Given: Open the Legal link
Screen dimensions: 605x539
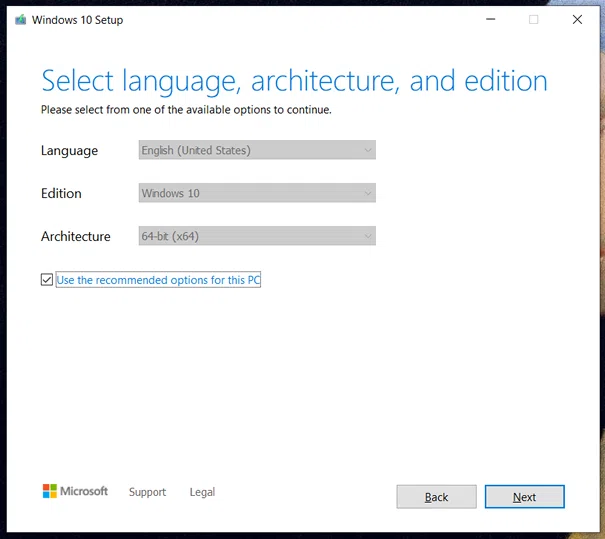Looking at the screenshot, I should [x=202, y=492].
